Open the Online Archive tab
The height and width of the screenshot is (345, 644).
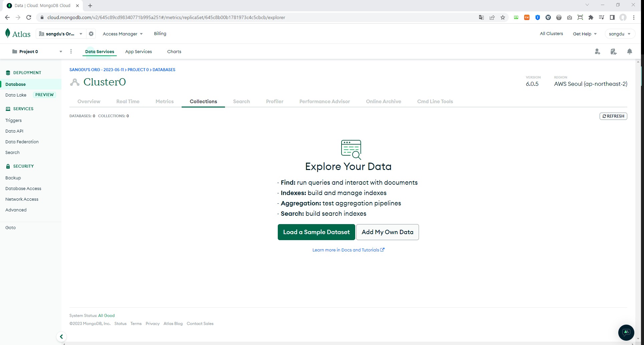click(384, 102)
